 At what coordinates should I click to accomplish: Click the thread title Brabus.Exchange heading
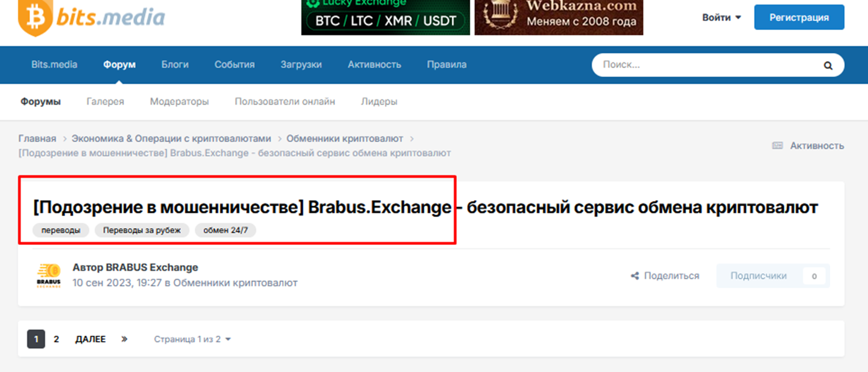pos(426,207)
